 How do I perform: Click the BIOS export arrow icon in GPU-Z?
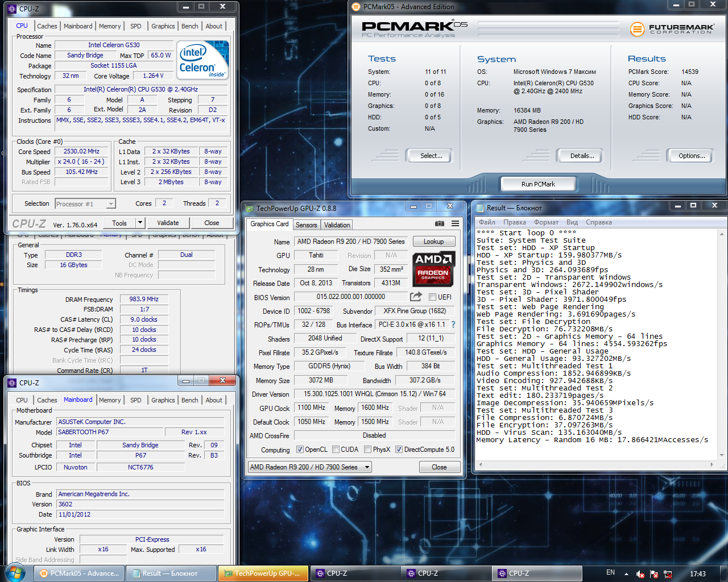tap(416, 297)
